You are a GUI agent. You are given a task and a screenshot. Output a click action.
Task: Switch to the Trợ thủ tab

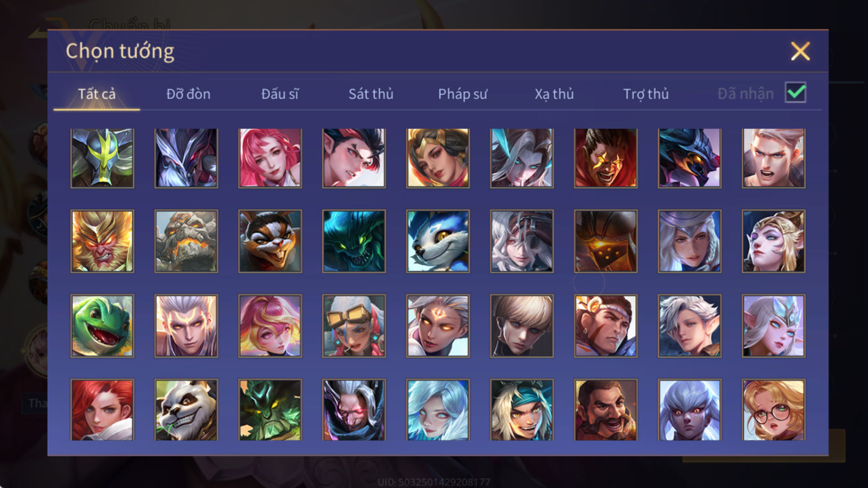646,94
